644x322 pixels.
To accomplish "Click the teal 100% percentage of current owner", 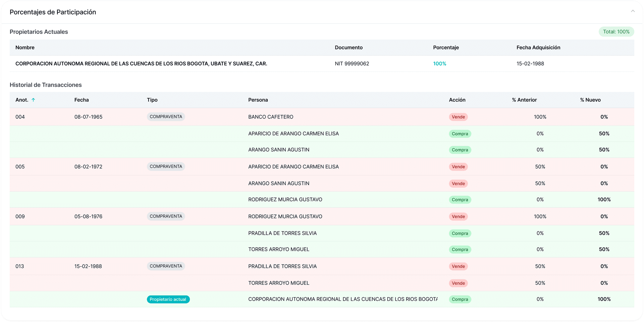I will 439,63.
